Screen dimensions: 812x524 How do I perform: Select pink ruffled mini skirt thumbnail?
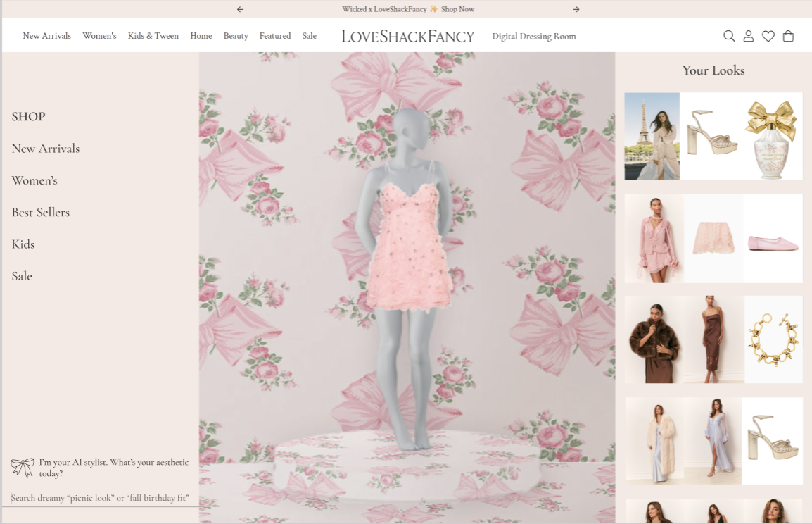713,239
